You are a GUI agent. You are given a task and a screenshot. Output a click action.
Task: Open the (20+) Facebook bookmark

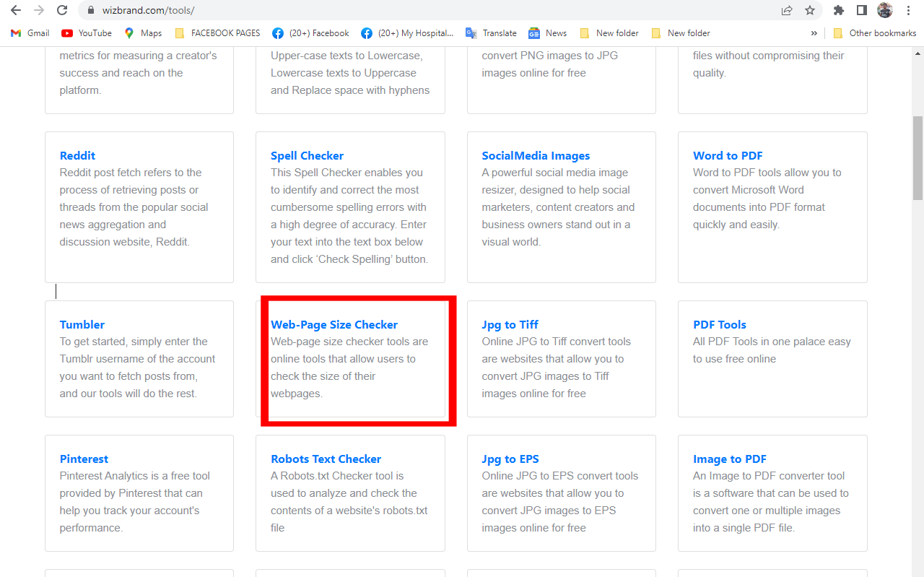pyautogui.click(x=310, y=33)
